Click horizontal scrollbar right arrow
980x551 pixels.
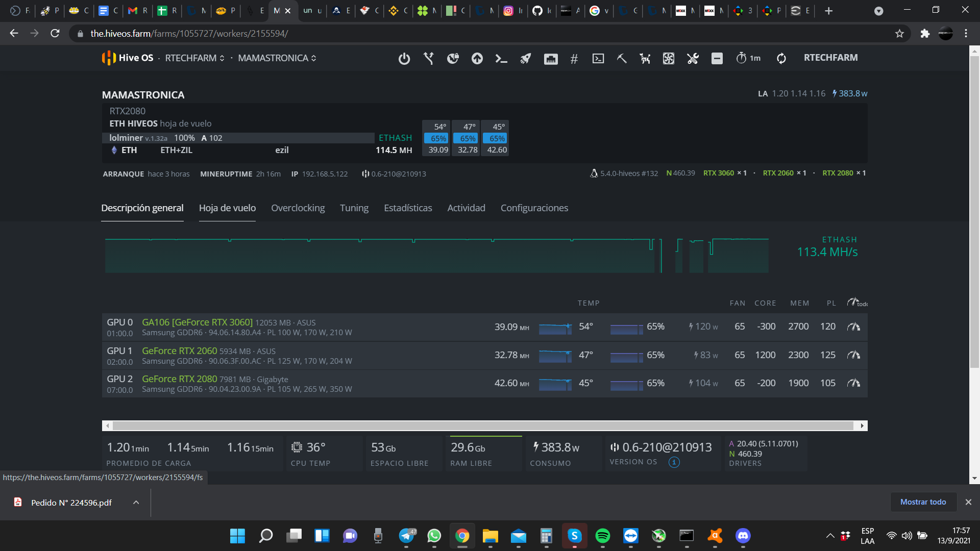click(x=862, y=425)
